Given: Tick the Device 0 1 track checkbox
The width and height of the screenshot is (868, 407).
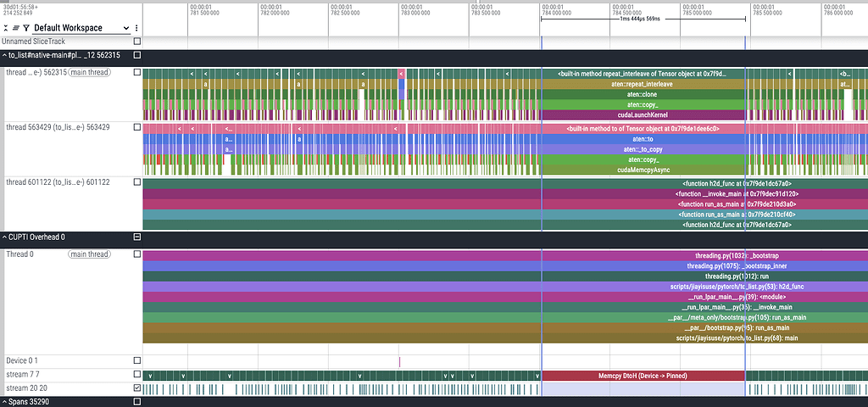Looking at the screenshot, I should 137,361.
